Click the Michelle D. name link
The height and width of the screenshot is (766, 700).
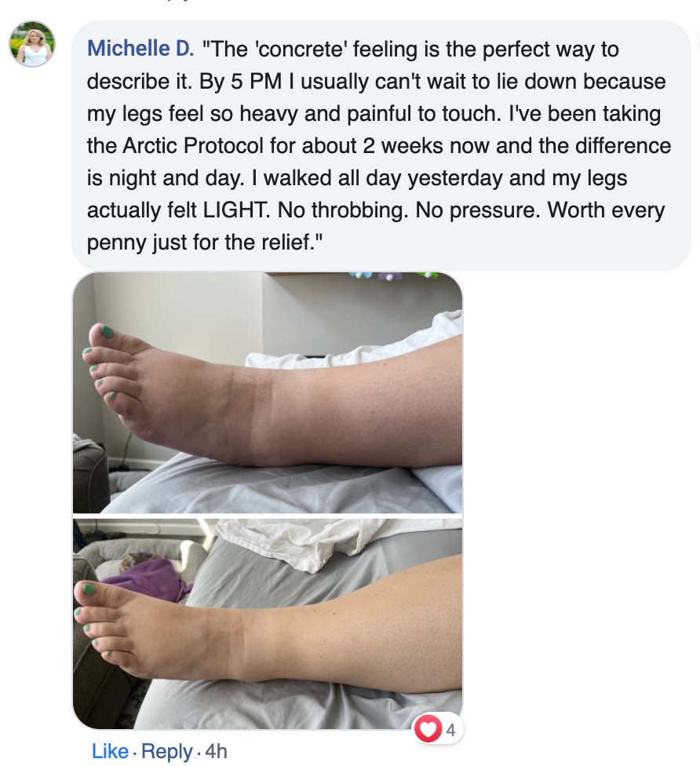tap(140, 49)
